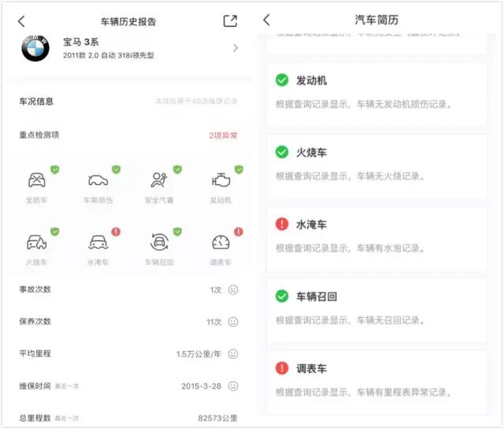Expand 宝马 3系 details with the chevron
504x429 pixels.
(x=235, y=48)
